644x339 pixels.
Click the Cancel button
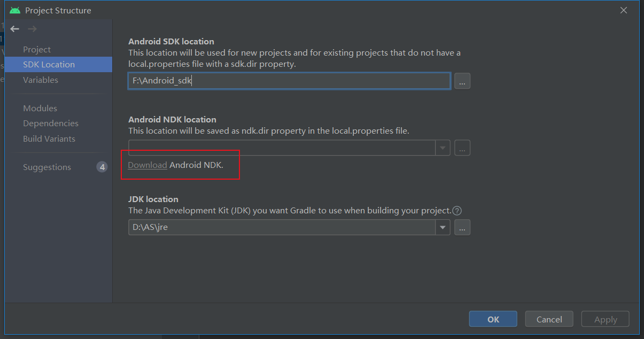point(549,319)
